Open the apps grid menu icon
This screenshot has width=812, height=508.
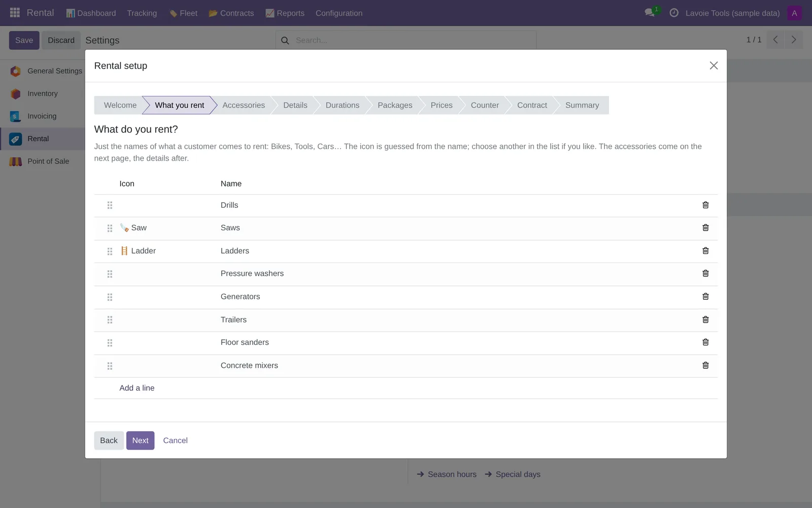15,13
